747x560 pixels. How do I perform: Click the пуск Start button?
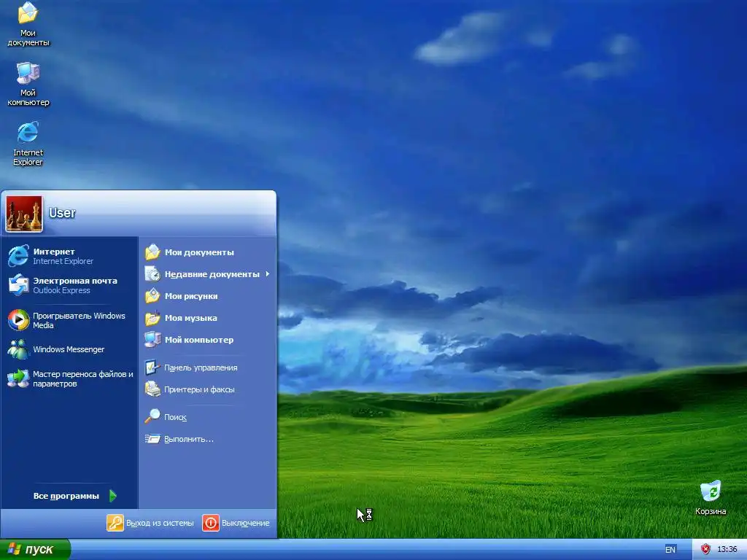tap(35, 550)
